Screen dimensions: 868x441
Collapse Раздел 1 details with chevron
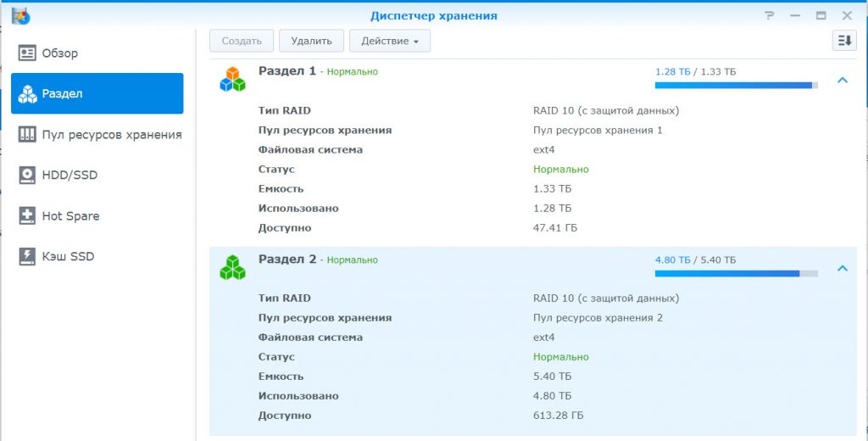[x=843, y=81]
